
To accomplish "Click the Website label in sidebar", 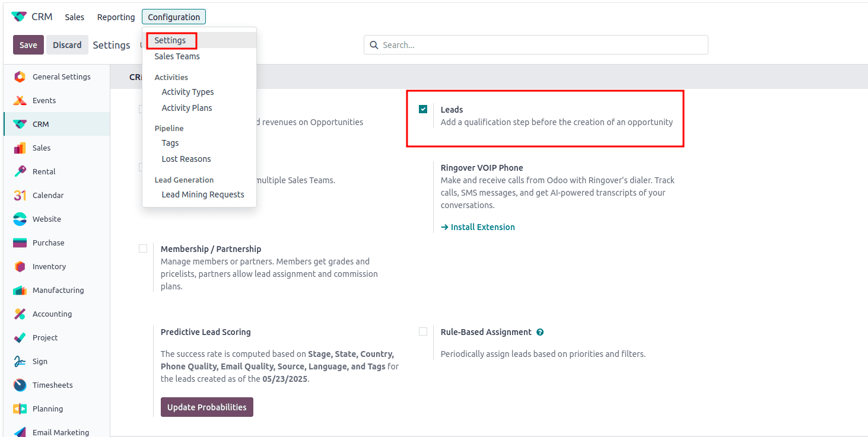I will coord(47,219).
